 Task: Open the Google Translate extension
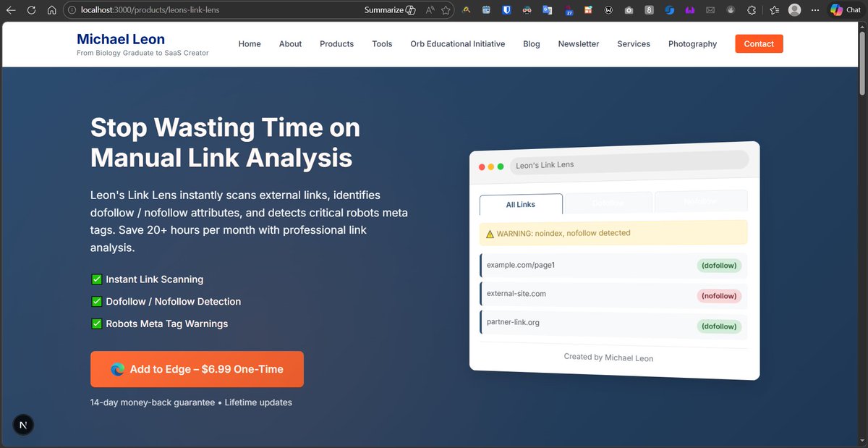point(548,10)
